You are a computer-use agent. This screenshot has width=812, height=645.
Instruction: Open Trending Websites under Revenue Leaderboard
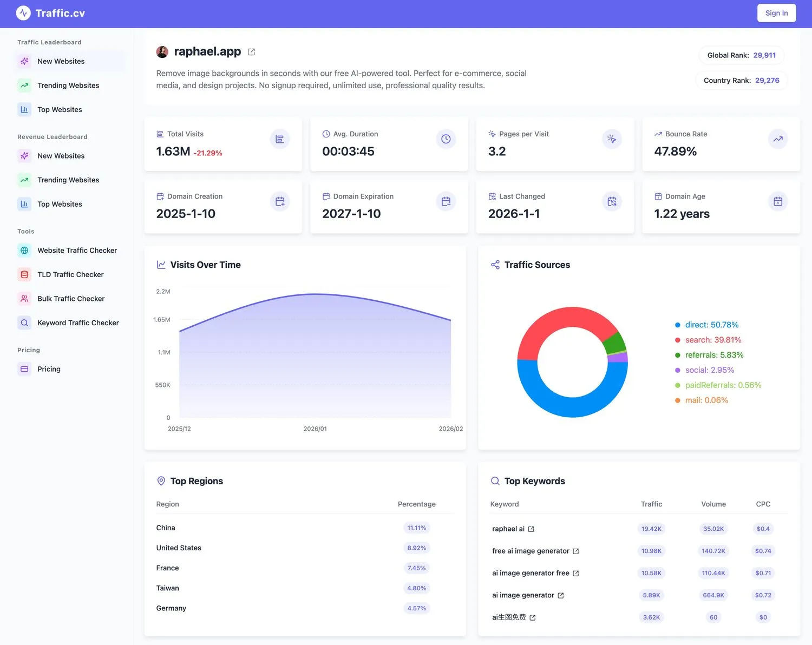coord(70,180)
